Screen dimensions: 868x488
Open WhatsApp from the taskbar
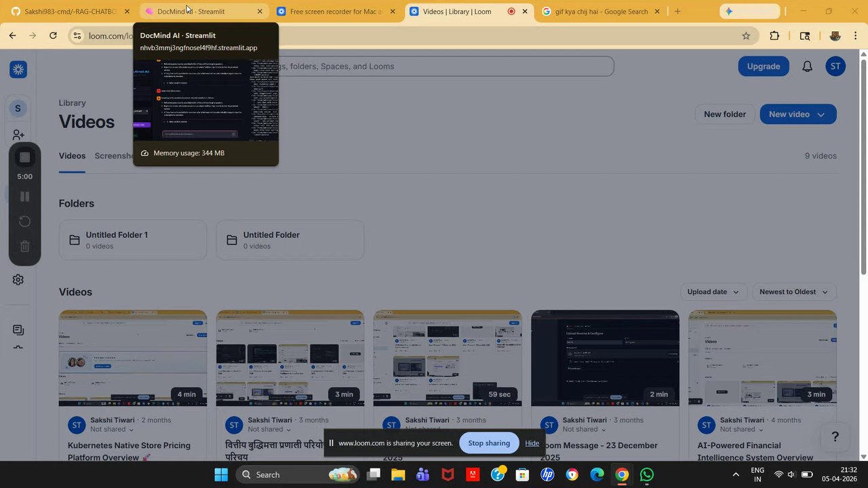pyautogui.click(x=647, y=474)
